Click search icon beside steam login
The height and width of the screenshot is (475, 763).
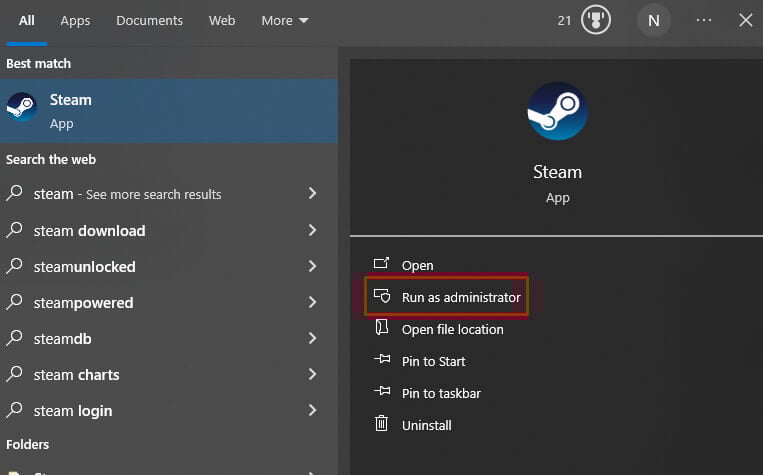[x=15, y=410]
